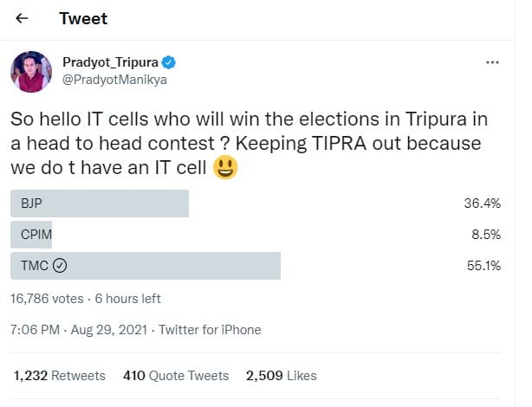Click the 36.4% BJP result percentage
This screenshot has width=532, height=407.
(482, 203)
